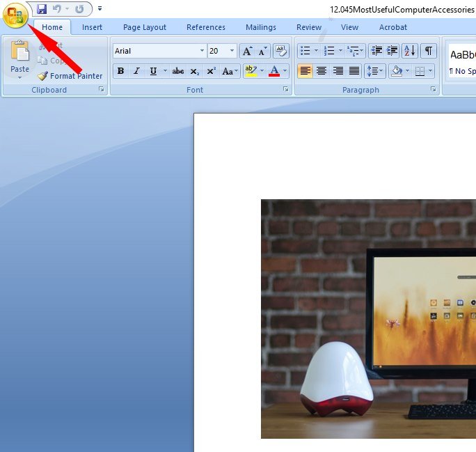This screenshot has height=452, width=476.
Task: Apply the red font color swatch
Action: [x=274, y=71]
